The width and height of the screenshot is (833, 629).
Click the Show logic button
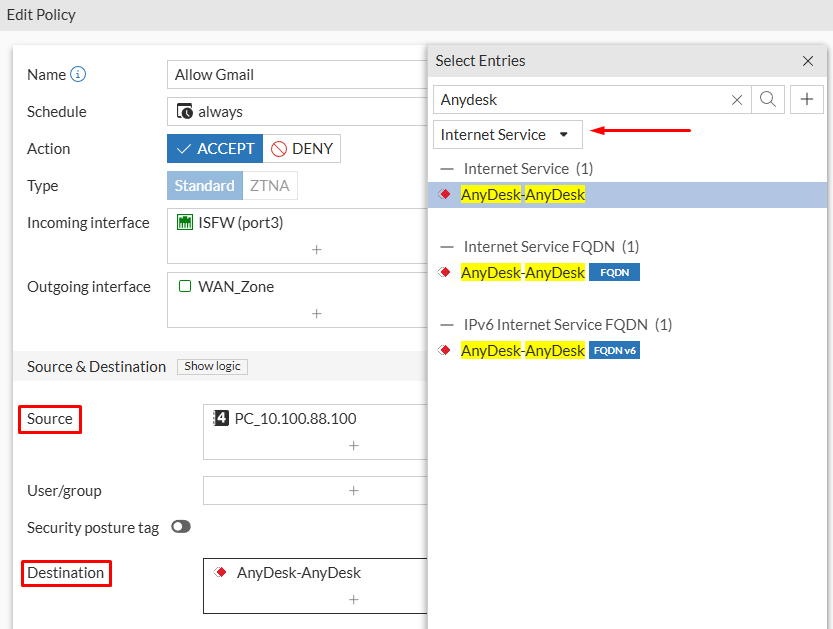pyautogui.click(x=212, y=366)
